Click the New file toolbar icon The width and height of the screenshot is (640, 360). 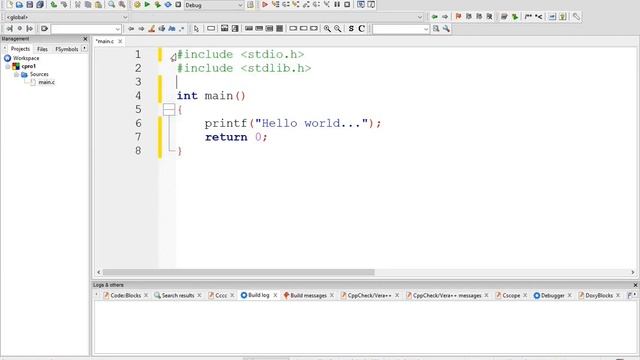[9, 5]
